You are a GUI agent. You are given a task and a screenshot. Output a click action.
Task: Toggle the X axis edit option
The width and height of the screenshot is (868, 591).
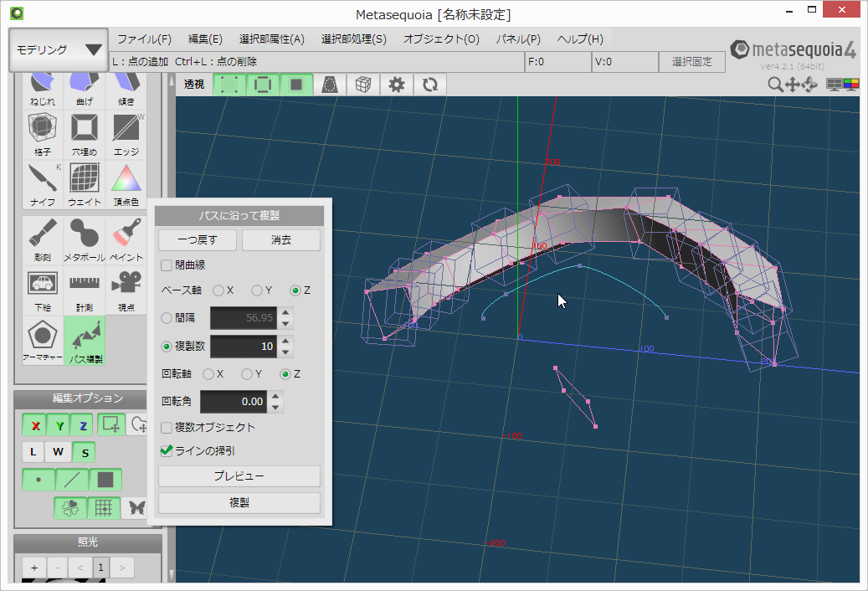click(35, 425)
